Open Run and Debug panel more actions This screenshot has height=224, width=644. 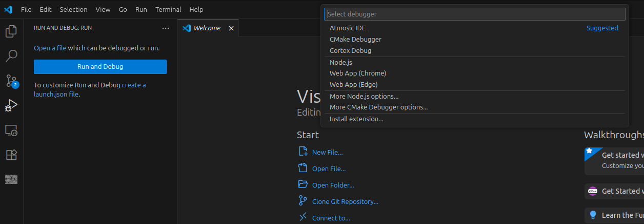tap(165, 28)
